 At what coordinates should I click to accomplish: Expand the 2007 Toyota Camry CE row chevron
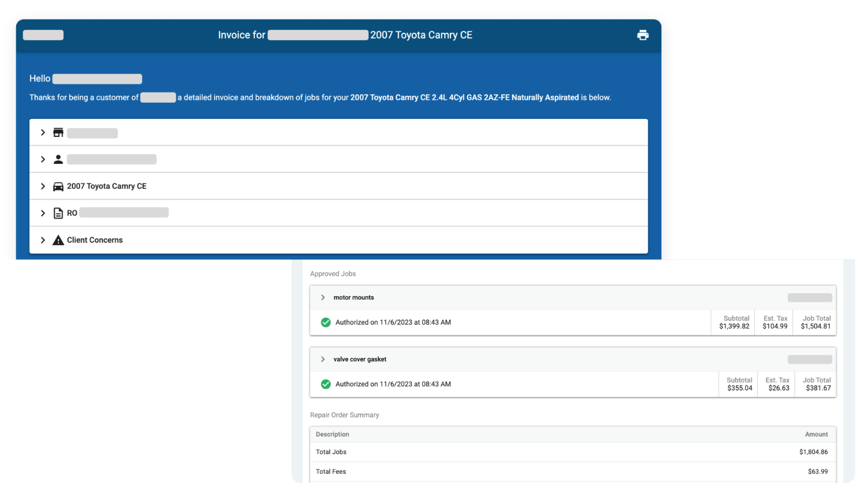[43, 186]
